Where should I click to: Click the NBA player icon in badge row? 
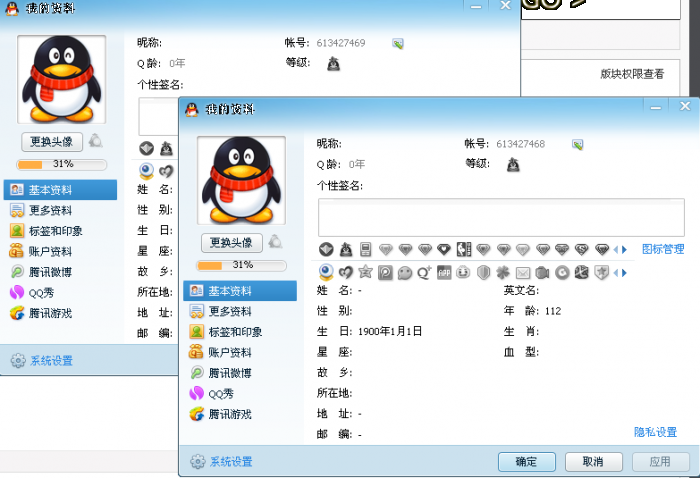pos(464,249)
